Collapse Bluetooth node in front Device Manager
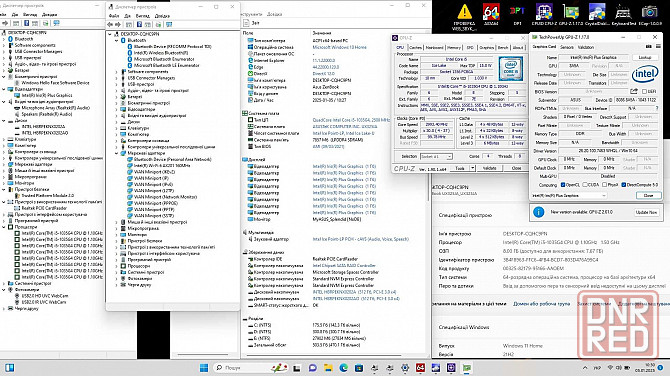 (x=116, y=40)
